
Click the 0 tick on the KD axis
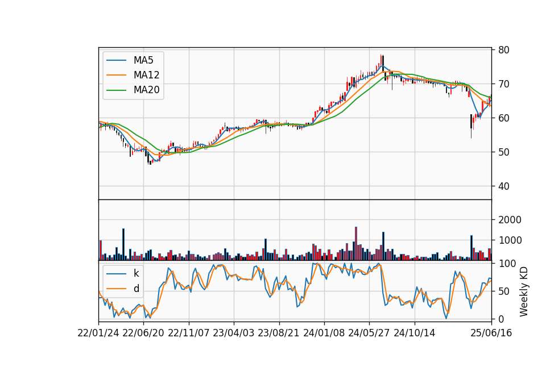pos(500,319)
